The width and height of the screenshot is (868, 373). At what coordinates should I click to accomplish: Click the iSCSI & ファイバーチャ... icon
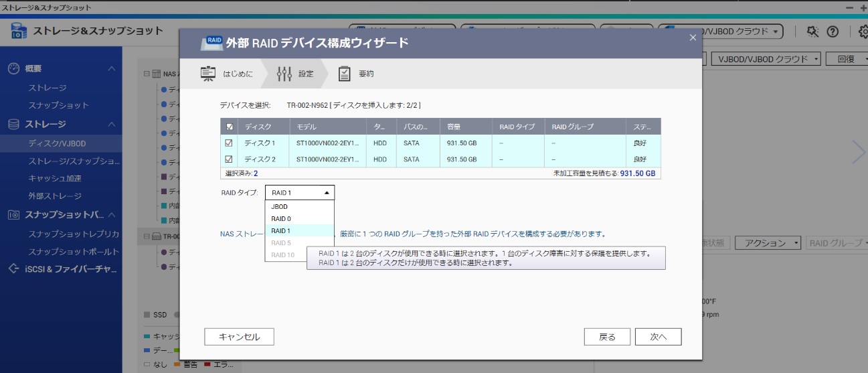[14, 269]
